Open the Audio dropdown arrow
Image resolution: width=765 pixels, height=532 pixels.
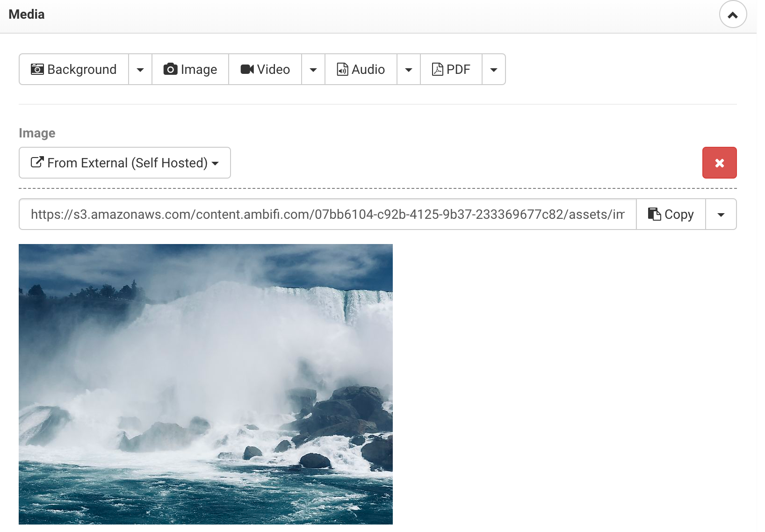coord(409,70)
